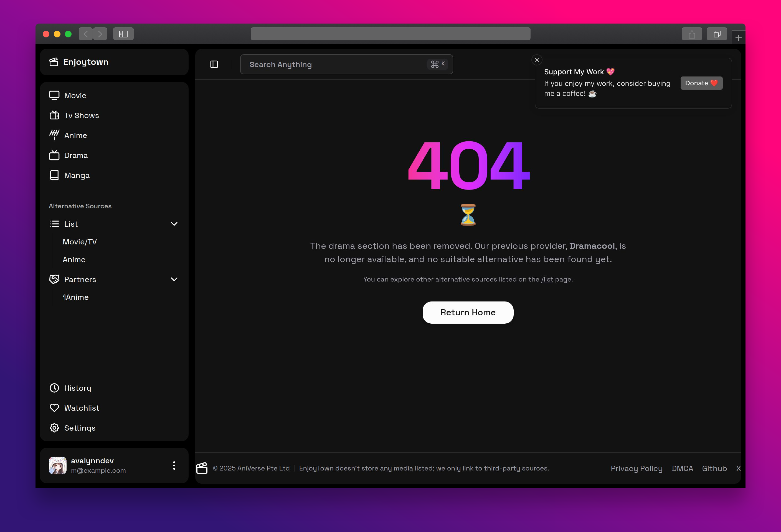Open Movie/TV under List

pyautogui.click(x=80, y=242)
